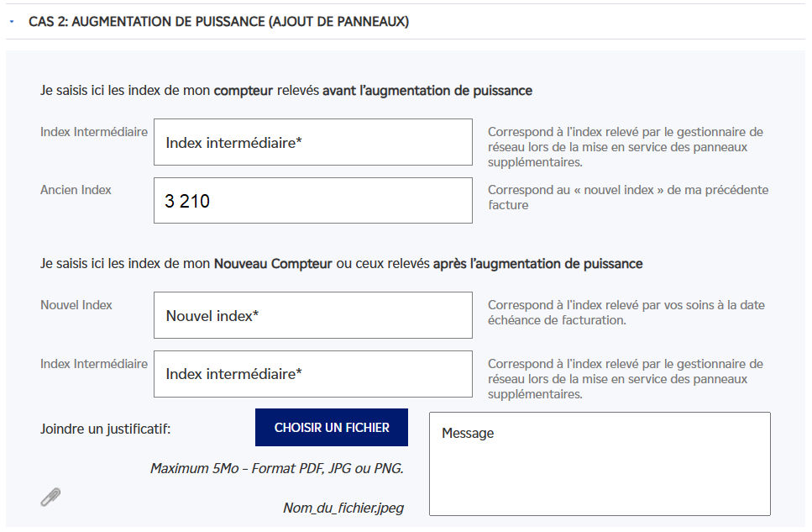Click the heading about Nouveau Compteur index

pos(341,263)
